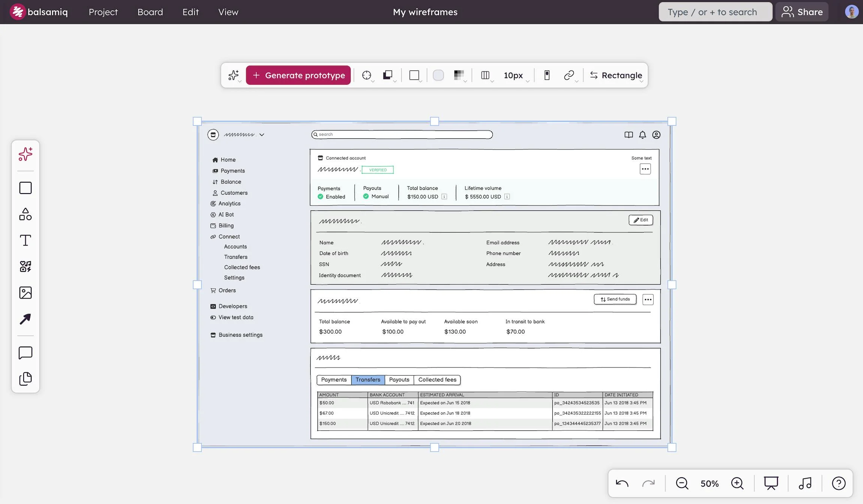Open the Rectangle shape type dropdown
Image resolution: width=863 pixels, height=504 pixels.
point(616,75)
